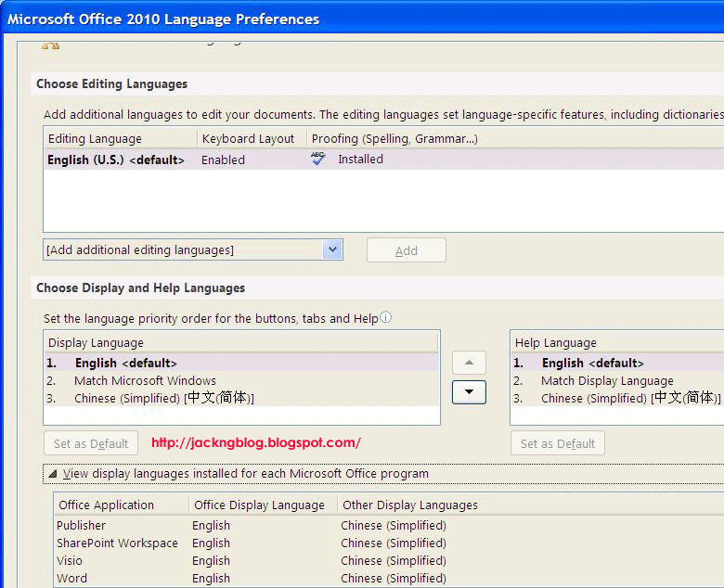Screen dimensions: 724x588
Task: Select English default in Help Language list
Action: [618, 363]
